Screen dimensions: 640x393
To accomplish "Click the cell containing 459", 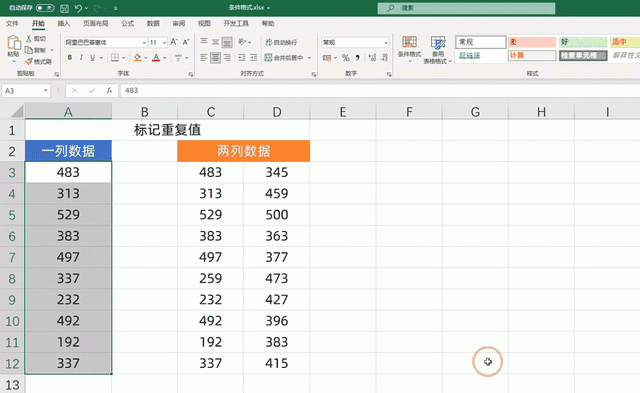I will [x=277, y=193].
